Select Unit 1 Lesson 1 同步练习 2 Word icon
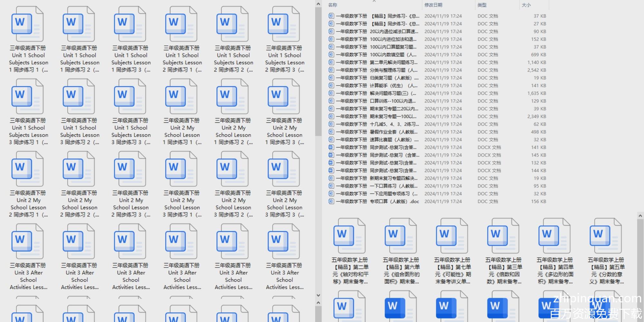Image resolution: width=644 pixels, height=322 pixels. point(79,24)
